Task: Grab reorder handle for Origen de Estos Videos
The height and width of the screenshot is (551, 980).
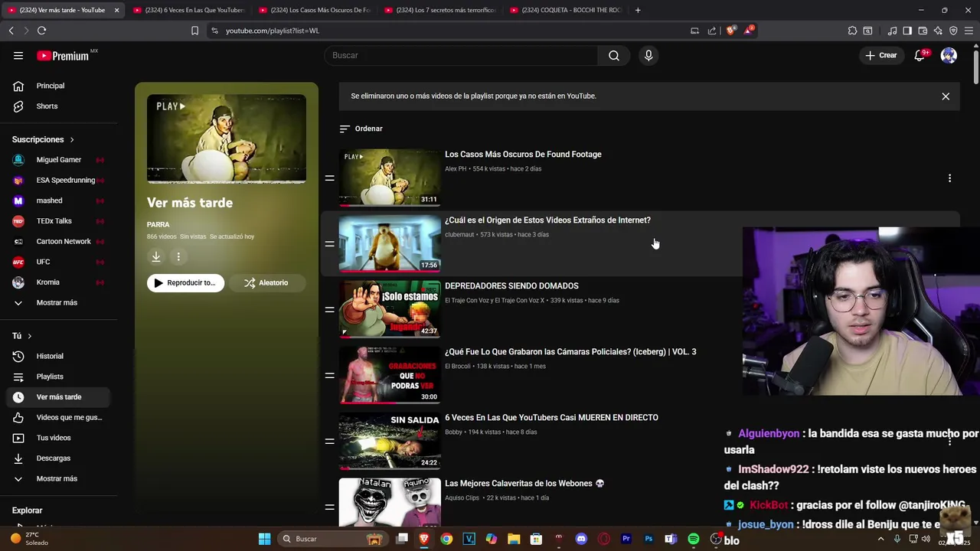Action: click(x=329, y=244)
